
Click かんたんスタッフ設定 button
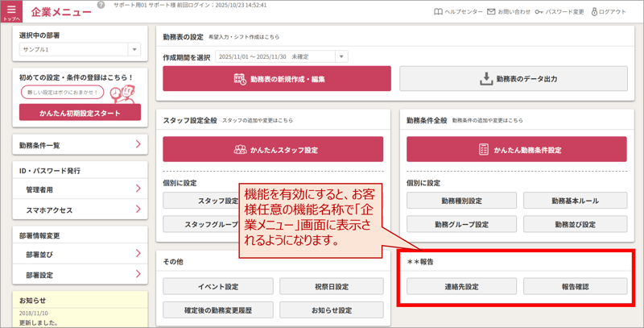click(277, 150)
